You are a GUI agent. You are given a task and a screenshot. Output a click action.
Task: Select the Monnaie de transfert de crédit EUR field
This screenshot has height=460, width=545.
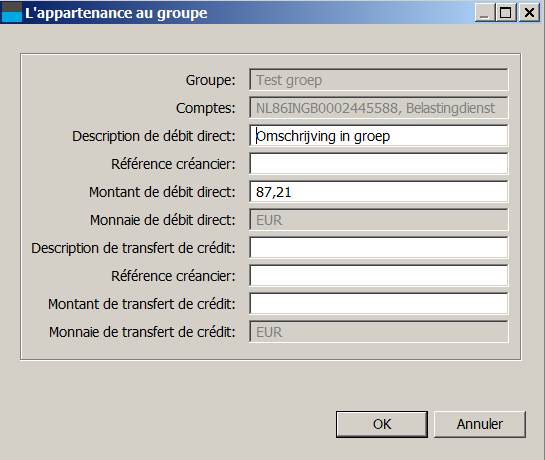379,332
